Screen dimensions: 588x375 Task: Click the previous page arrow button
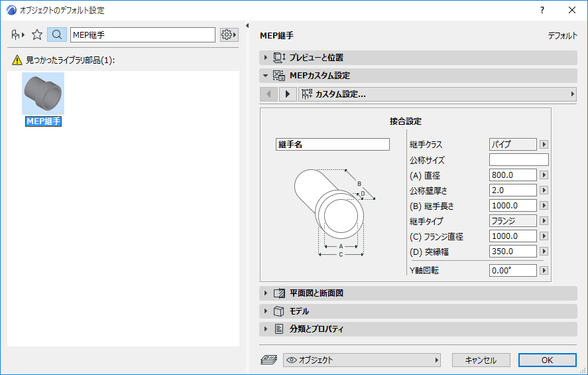[x=269, y=94]
